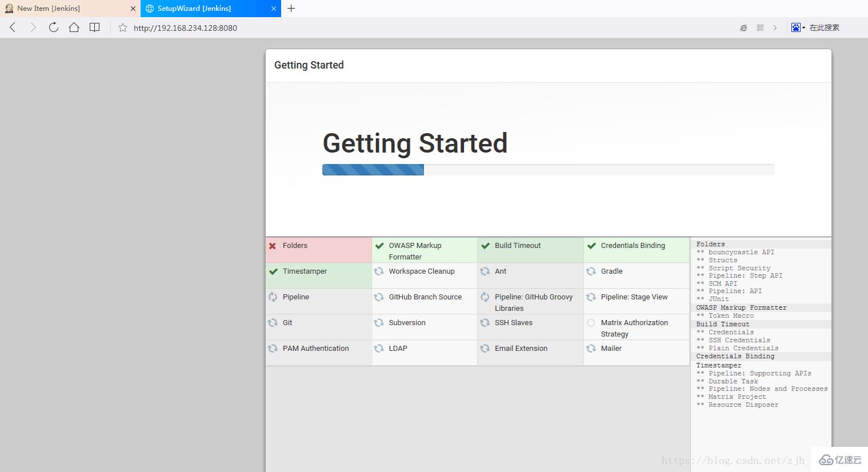Click '** SSH Credentials' log entry
This screenshot has width=868, height=472.
click(733, 340)
